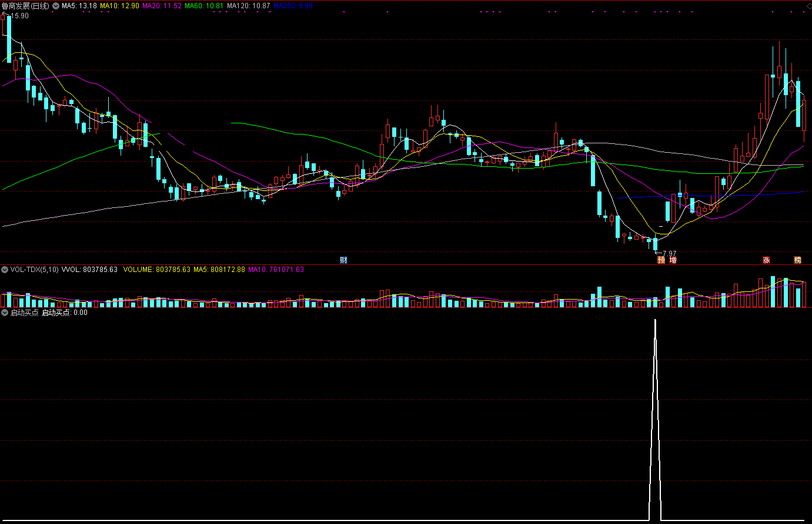Click the VOLUME: 803785.63 yellow value

coord(156,270)
